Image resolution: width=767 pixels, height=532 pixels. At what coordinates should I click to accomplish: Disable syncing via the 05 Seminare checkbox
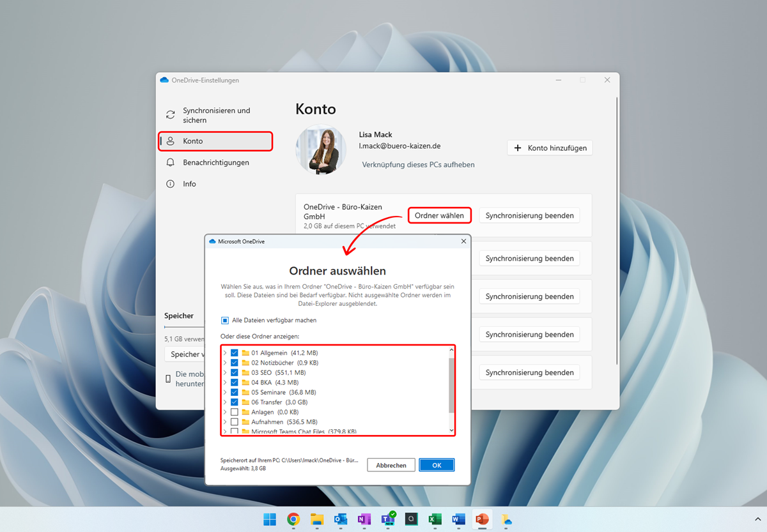click(235, 392)
